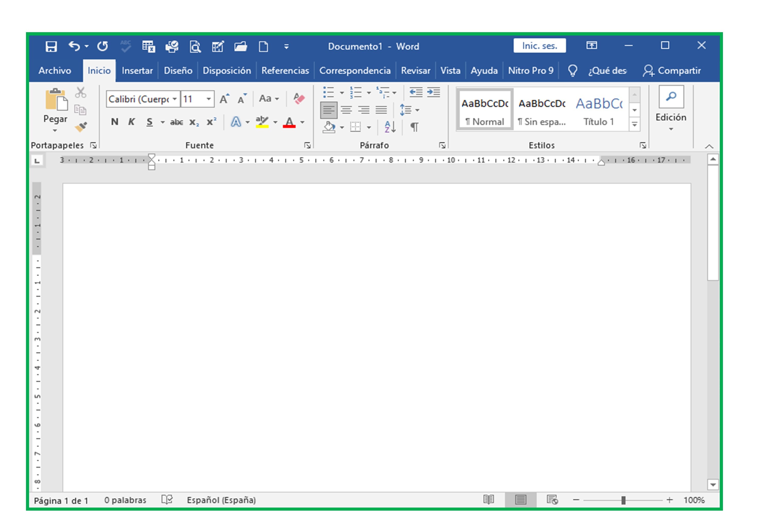This screenshot has width=760, height=532.
Task: Clear all formatting with the eraser icon
Action: [299, 98]
